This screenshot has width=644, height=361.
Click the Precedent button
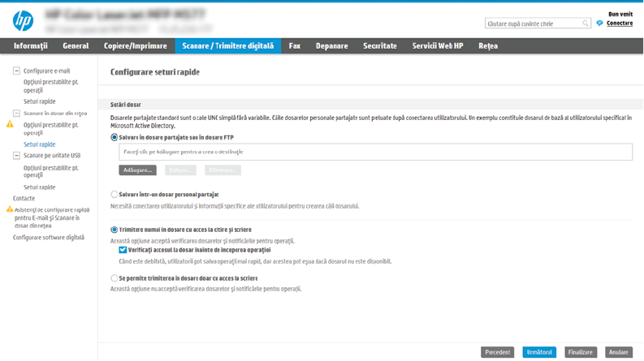(497, 352)
